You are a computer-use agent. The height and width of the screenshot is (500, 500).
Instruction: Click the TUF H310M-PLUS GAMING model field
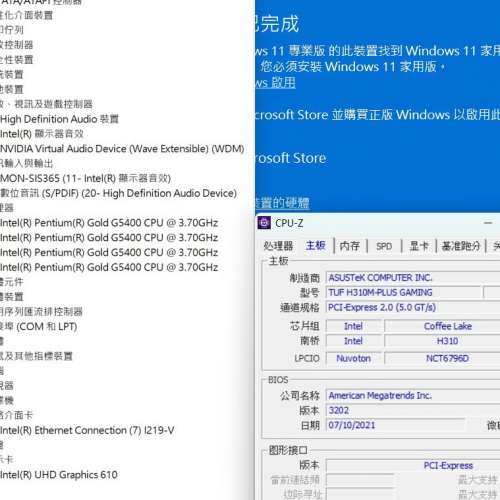[x=404, y=292]
